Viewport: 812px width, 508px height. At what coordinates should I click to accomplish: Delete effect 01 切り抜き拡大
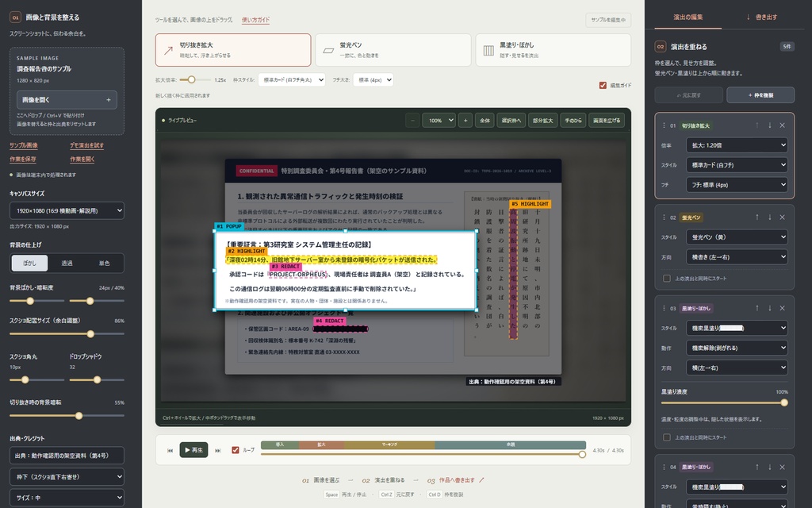click(x=783, y=125)
